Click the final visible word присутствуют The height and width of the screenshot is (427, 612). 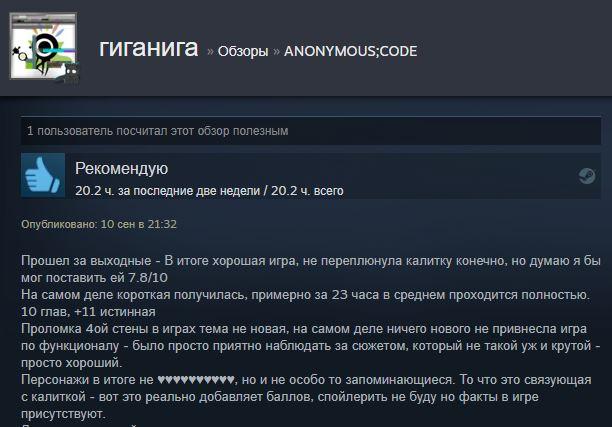point(63,414)
